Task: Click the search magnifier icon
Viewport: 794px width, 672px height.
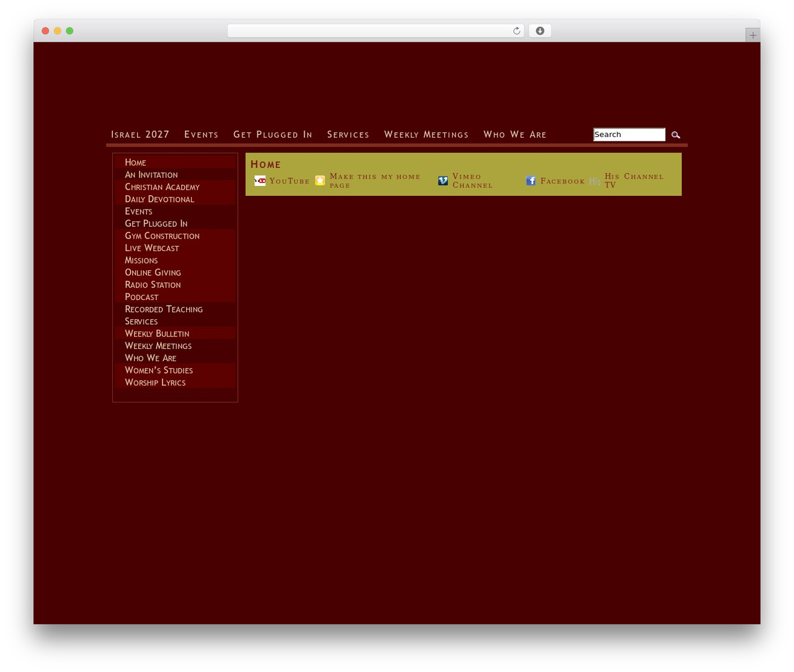Action: 676,135
